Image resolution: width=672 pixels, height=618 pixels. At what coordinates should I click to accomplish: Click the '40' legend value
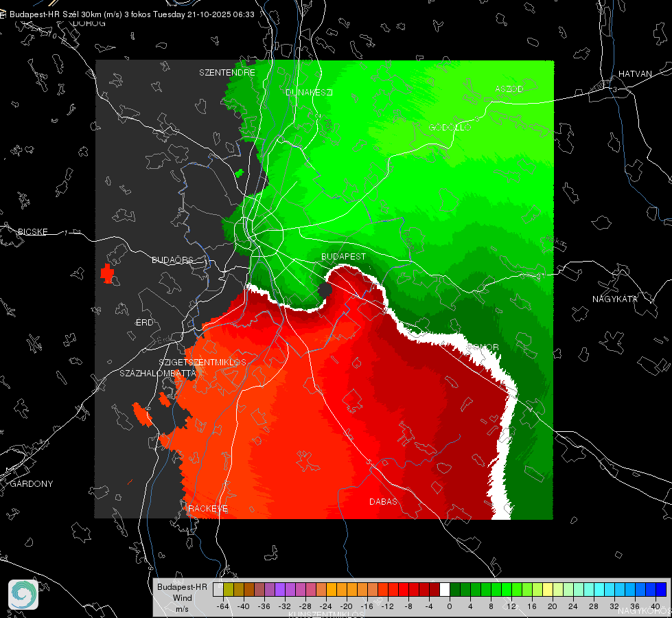pos(656,606)
